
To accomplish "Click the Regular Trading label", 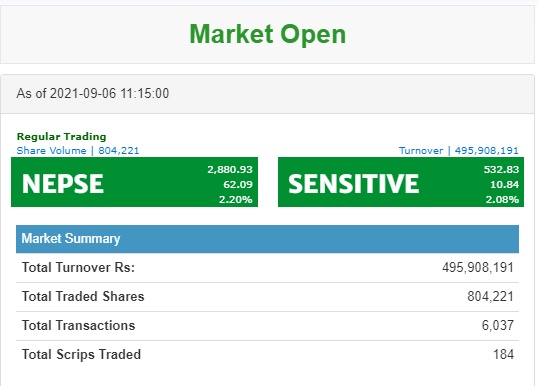I will tap(61, 137).
